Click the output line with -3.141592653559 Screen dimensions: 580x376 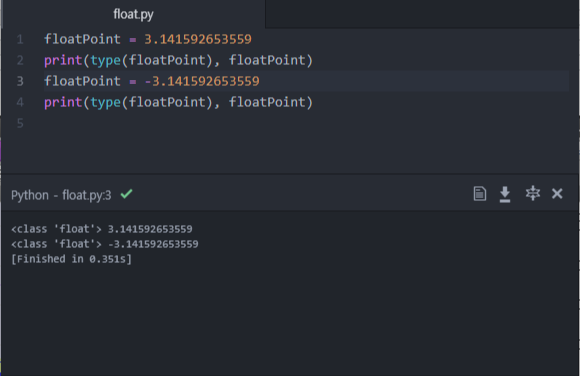pos(105,244)
